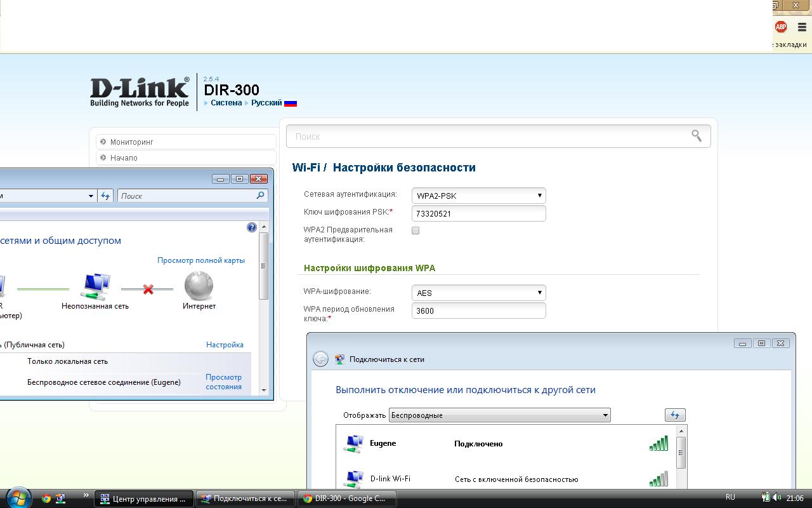The image size is (812, 508).
Task: Select Мониторинг in the router sidebar
Action: coord(187,142)
